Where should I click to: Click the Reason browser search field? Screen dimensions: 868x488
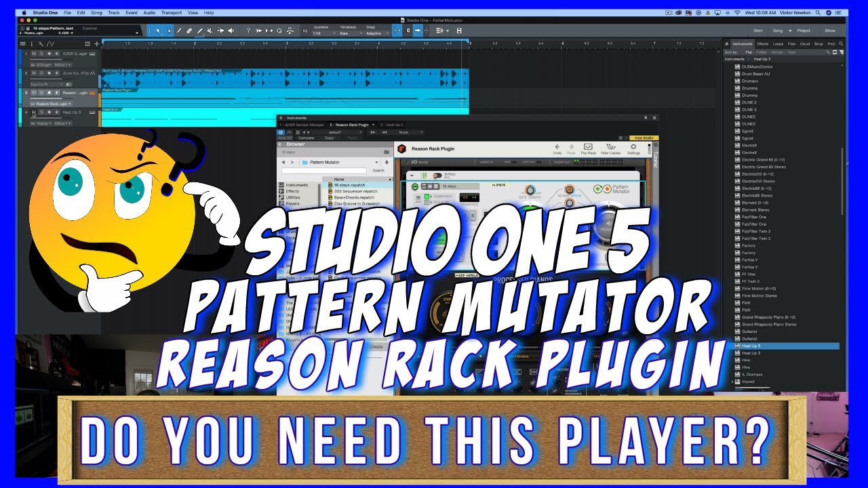(323, 170)
